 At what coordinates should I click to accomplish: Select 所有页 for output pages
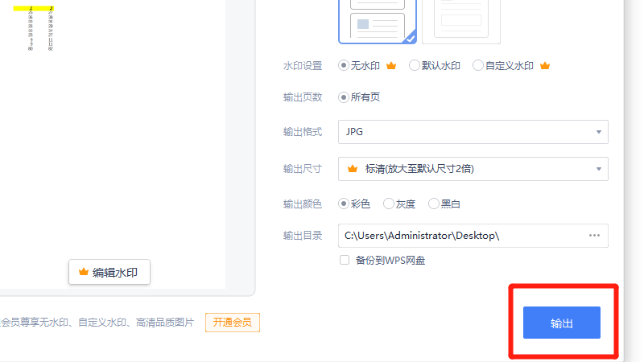click(344, 97)
